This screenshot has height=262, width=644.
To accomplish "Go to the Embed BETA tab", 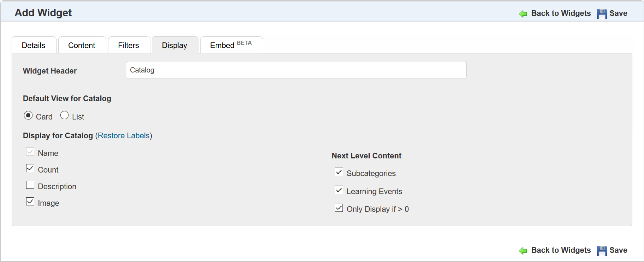I will pyautogui.click(x=231, y=45).
